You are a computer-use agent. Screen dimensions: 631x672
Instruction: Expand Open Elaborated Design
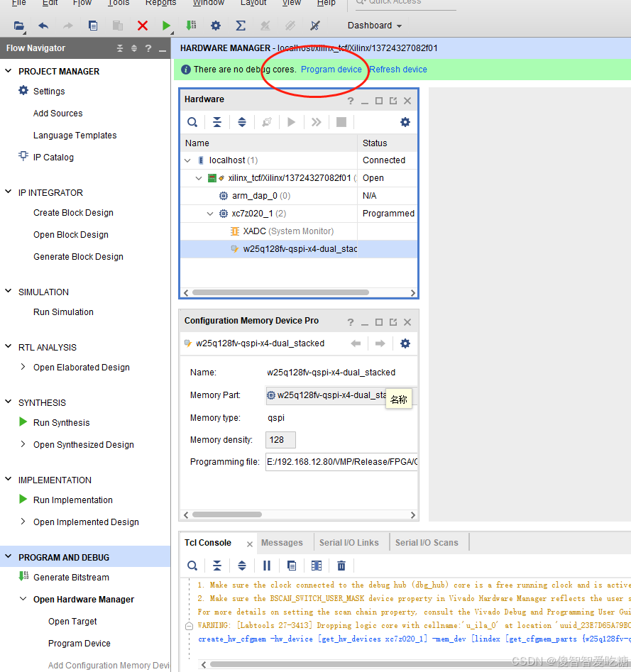coord(23,367)
